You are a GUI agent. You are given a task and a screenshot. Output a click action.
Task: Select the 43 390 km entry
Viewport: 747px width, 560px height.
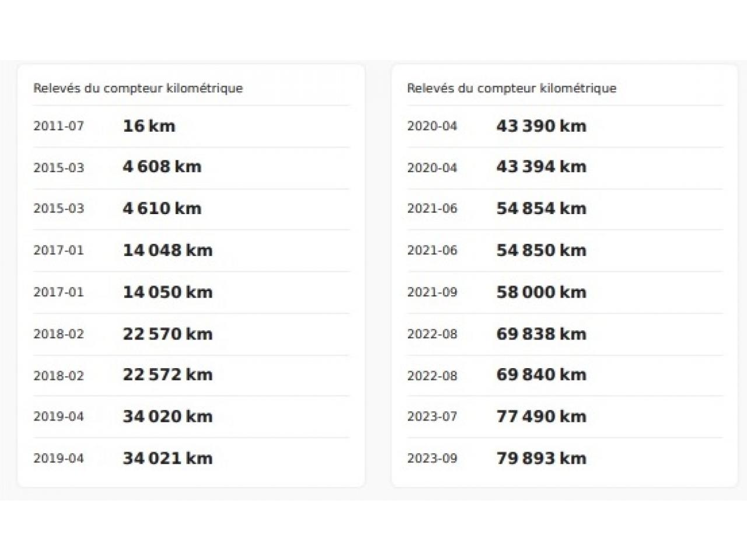click(541, 126)
